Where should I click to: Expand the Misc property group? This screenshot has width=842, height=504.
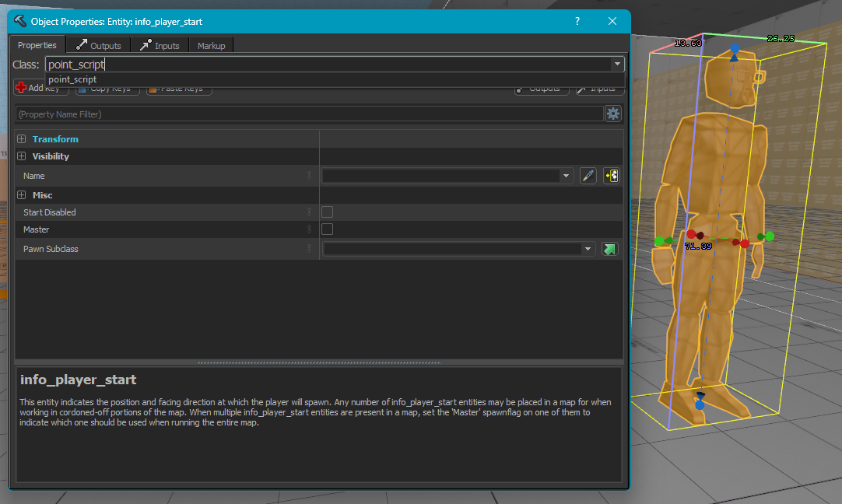click(21, 195)
